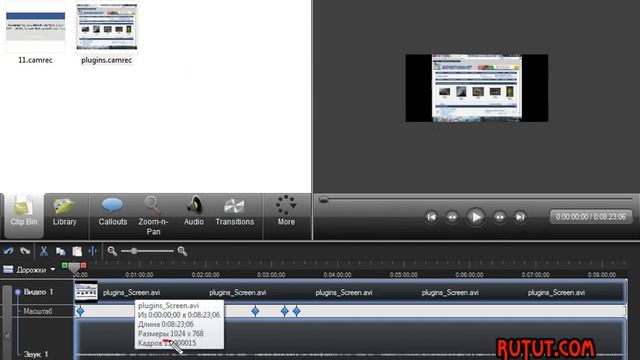Click the plugins.camrec file name
Image resolution: width=640 pixels, height=360 pixels.
(107, 60)
